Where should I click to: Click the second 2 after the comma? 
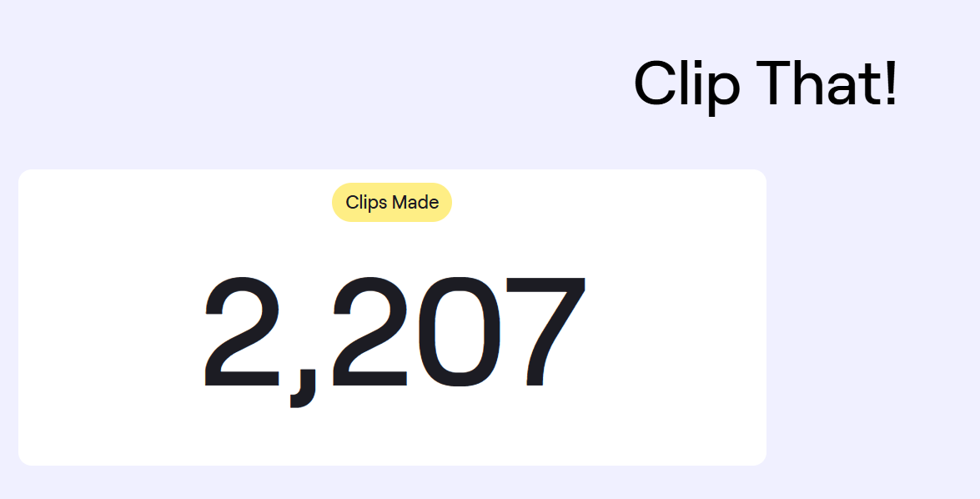[x=370, y=331]
